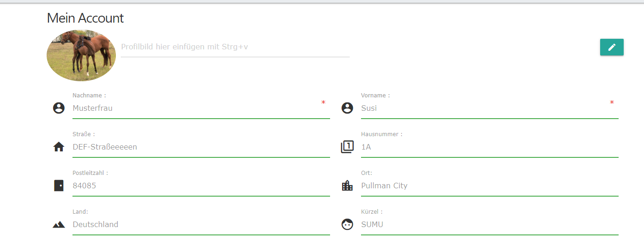Click the house icon beside Straße
This screenshot has width=644, height=240.
59,147
